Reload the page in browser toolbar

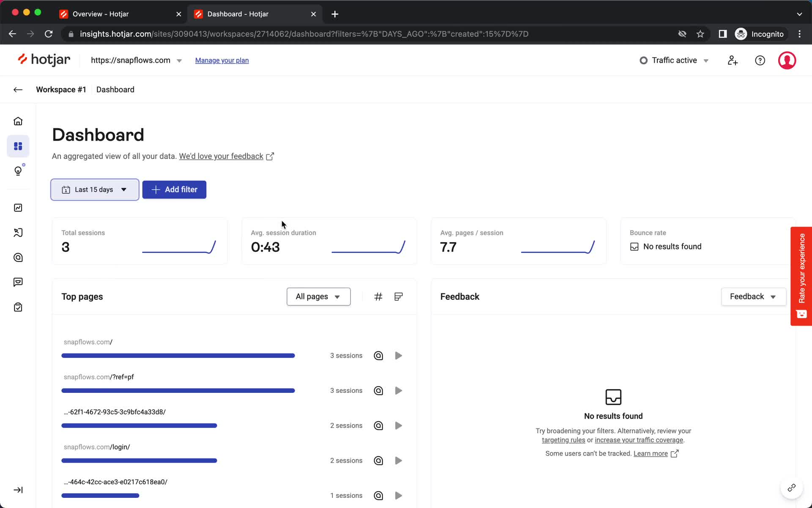point(49,34)
